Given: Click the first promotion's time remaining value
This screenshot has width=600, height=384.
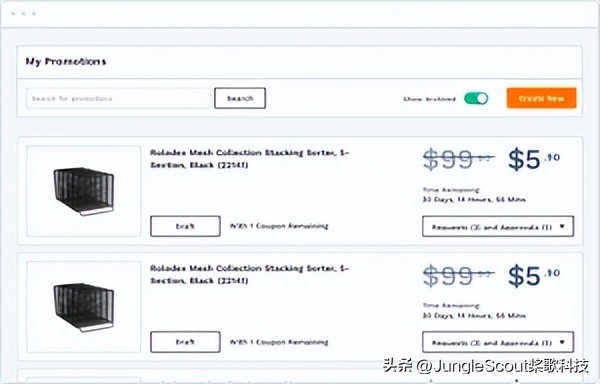Looking at the screenshot, I should coord(474,199).
